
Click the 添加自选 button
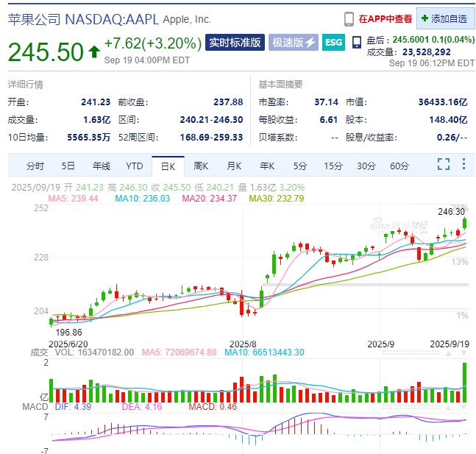point(445,19)
